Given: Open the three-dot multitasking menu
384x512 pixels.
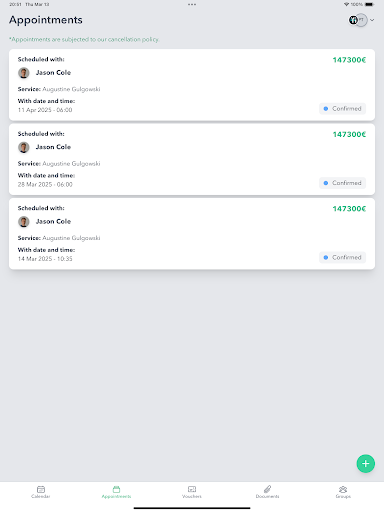Looking at the screenshot, I should pyautogui.click(x=192, y=4).
